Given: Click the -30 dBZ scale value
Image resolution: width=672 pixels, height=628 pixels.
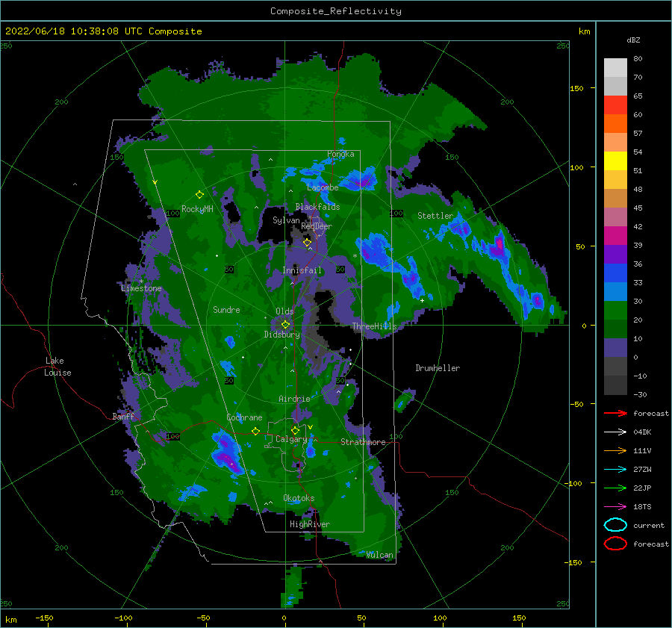Looking at the screenshot, I should coord(641,394).
